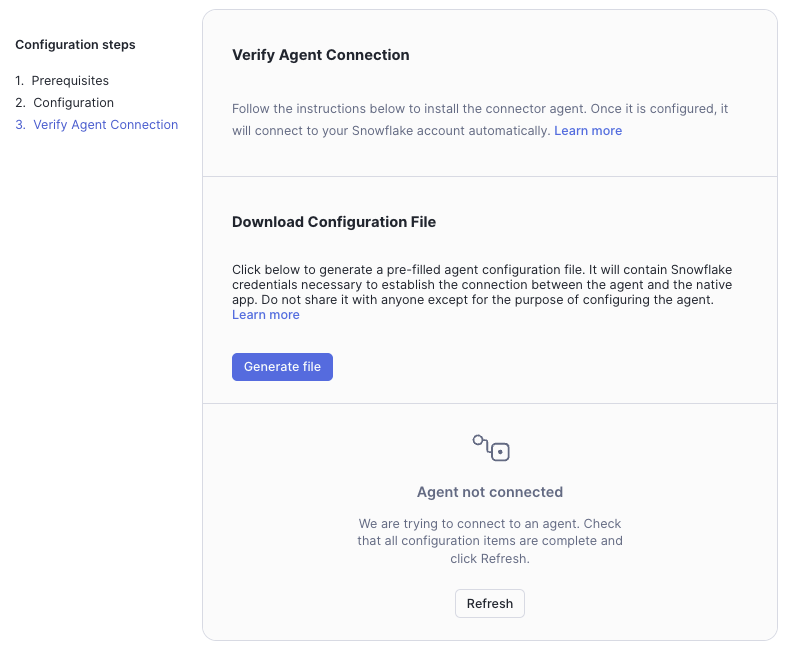Click step number 3 in the steps list
Viewport: 798px width, 656px height.
pos(20,125)
